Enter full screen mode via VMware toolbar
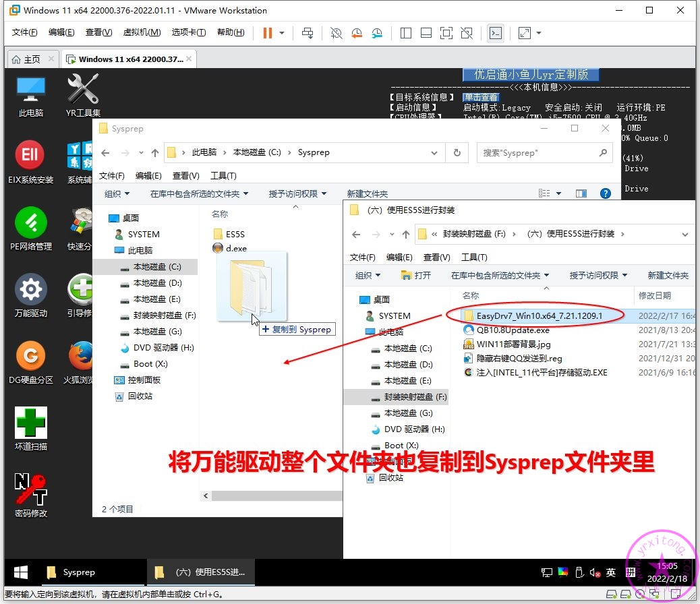 click(446, 33)
